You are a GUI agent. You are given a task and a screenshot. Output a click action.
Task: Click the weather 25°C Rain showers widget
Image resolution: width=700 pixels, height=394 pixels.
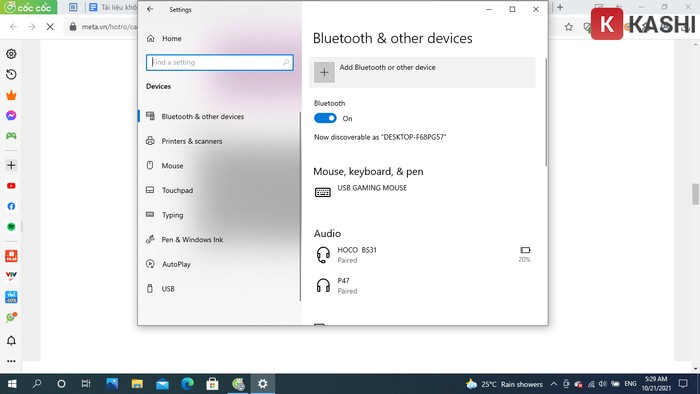coord(504,384)
